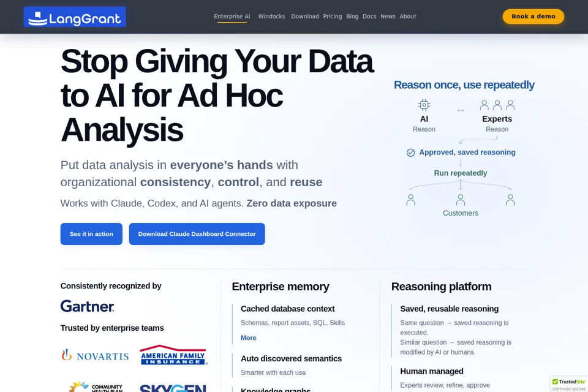The image size is (588, 392).
Task: Click the LangGrant logo
Action: tap(75, 17)
